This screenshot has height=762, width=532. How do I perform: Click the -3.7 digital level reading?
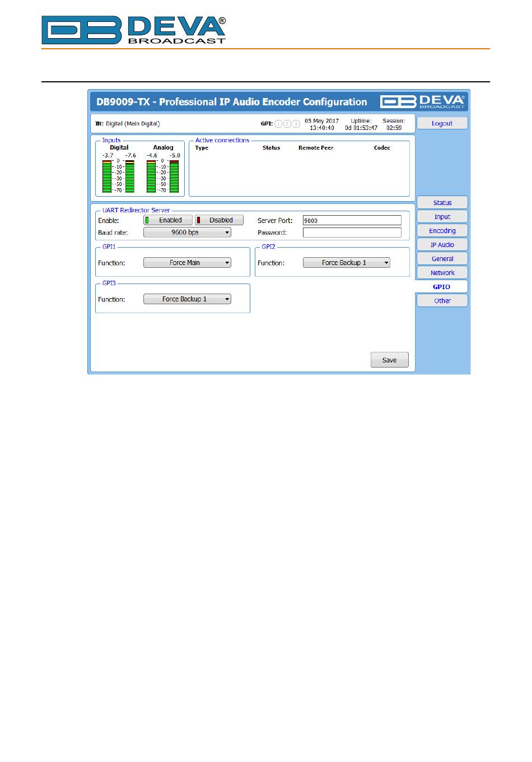108,155
